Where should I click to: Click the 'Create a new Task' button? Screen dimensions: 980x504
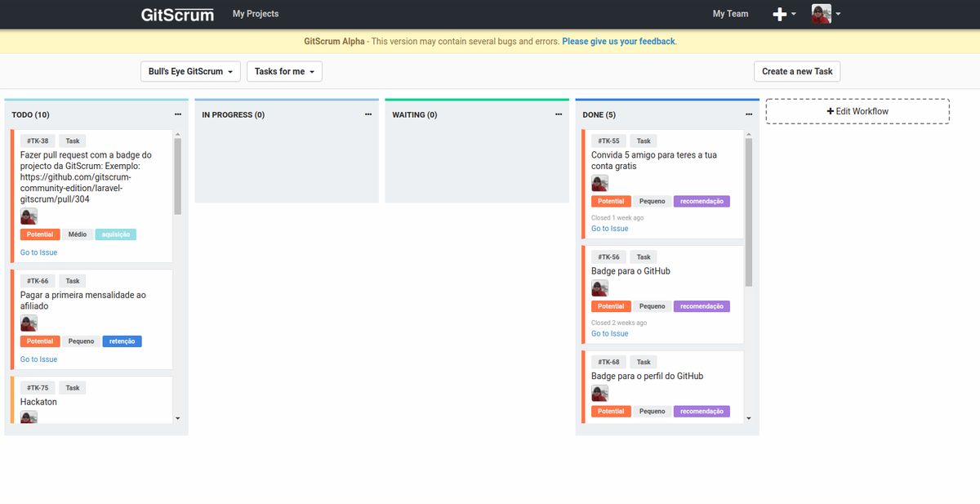pos(796,71)
